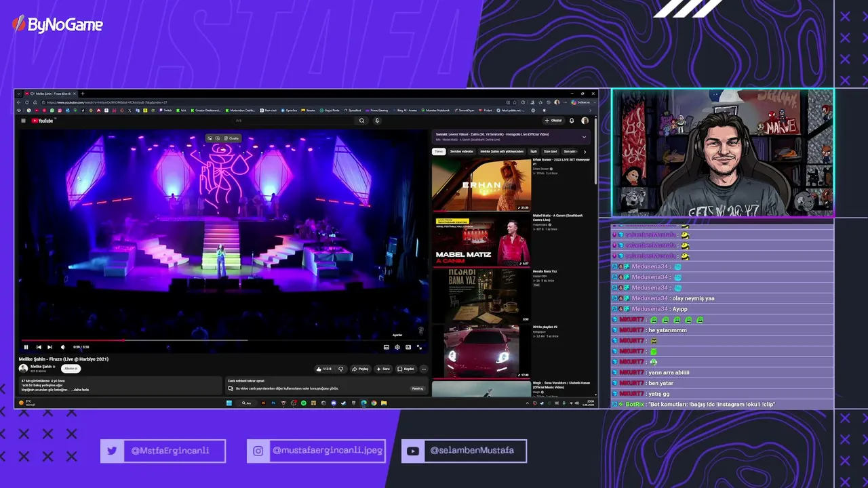This screenshot has width=868, height=488.
Task: Share the video with Paylaş
Action: [360, 369]
